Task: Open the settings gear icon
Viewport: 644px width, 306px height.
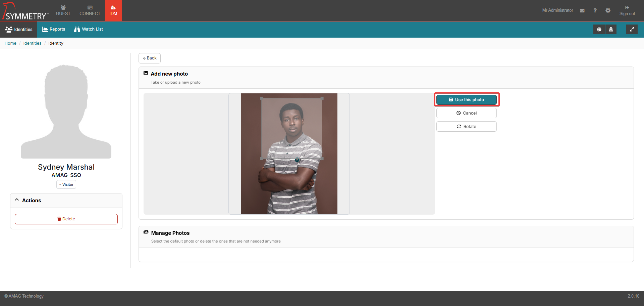Action: (608, 11)
